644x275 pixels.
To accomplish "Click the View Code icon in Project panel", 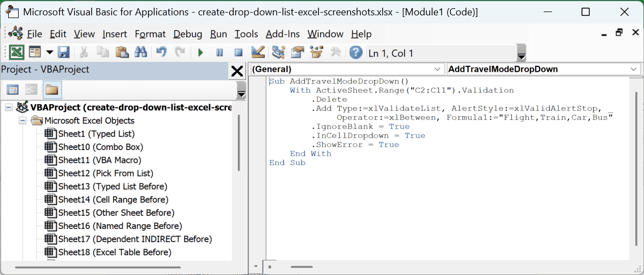I will tap(13, 89).
